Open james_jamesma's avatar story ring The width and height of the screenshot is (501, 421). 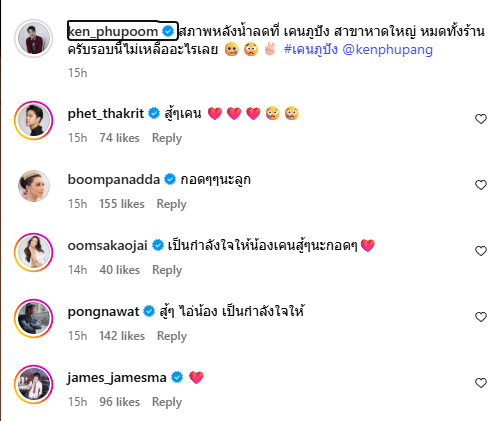click(33, 384)
